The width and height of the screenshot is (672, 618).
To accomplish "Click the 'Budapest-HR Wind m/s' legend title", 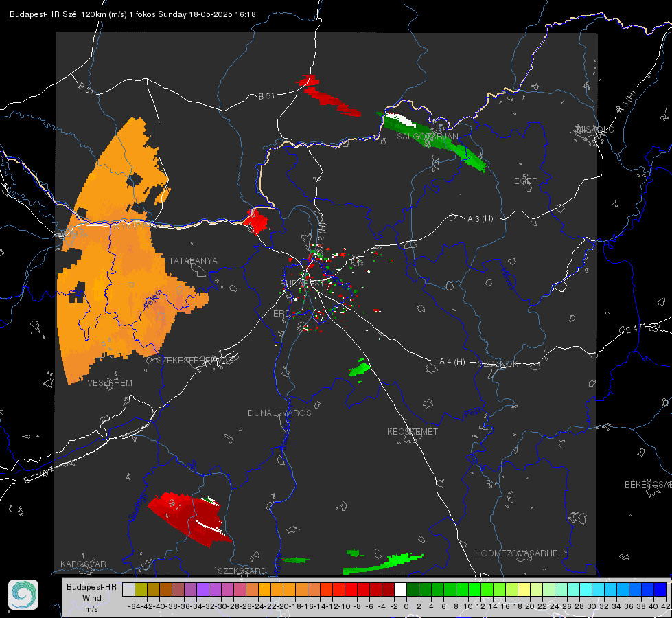I will tap(92, 598).
